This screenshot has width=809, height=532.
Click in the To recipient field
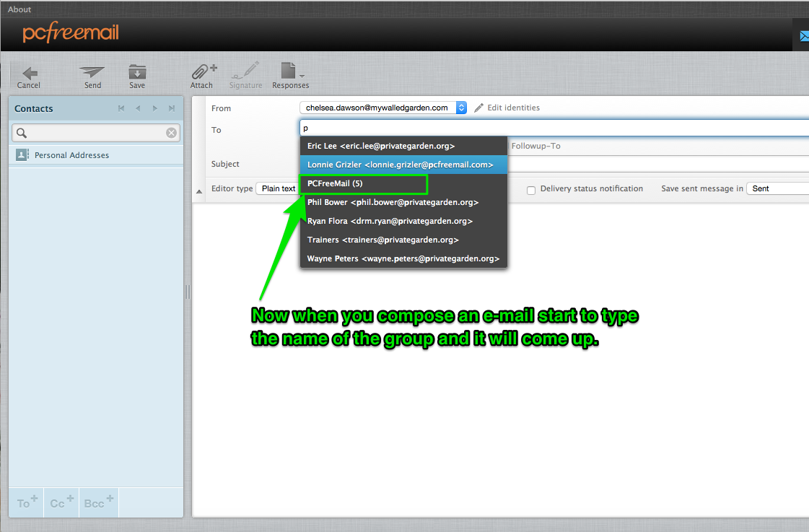pos(554,128)
